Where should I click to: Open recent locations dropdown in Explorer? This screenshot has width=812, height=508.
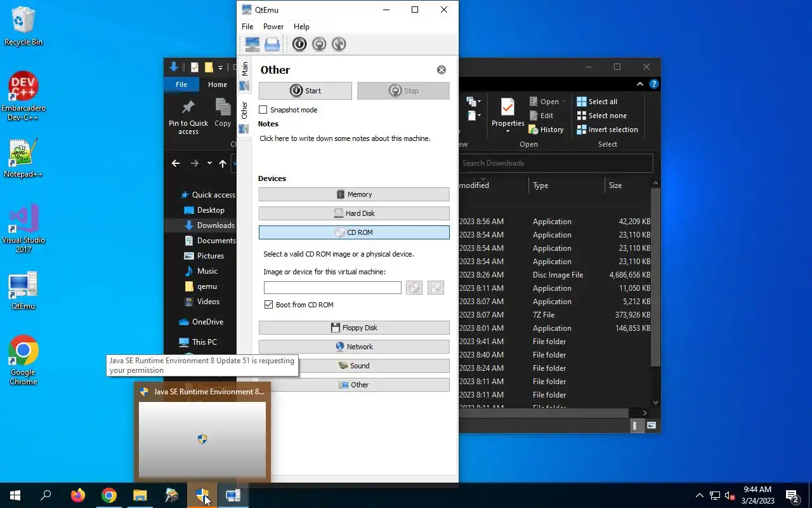(209, 163)
